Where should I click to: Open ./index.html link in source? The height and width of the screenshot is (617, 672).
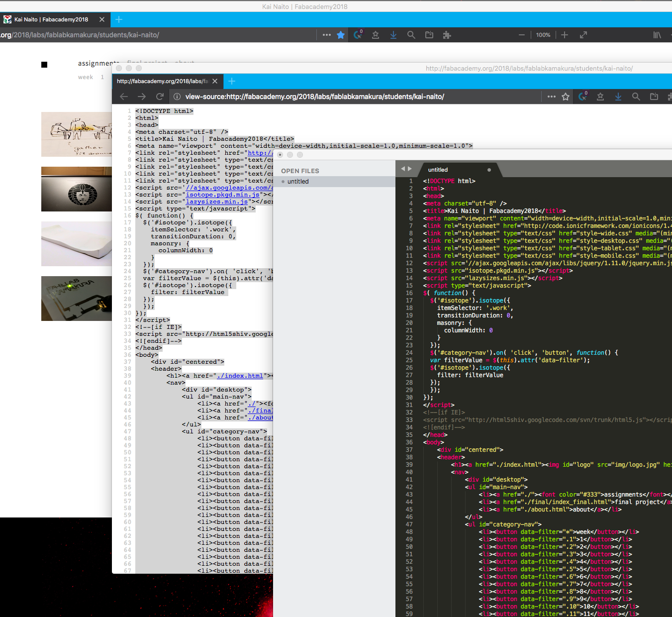240,376
